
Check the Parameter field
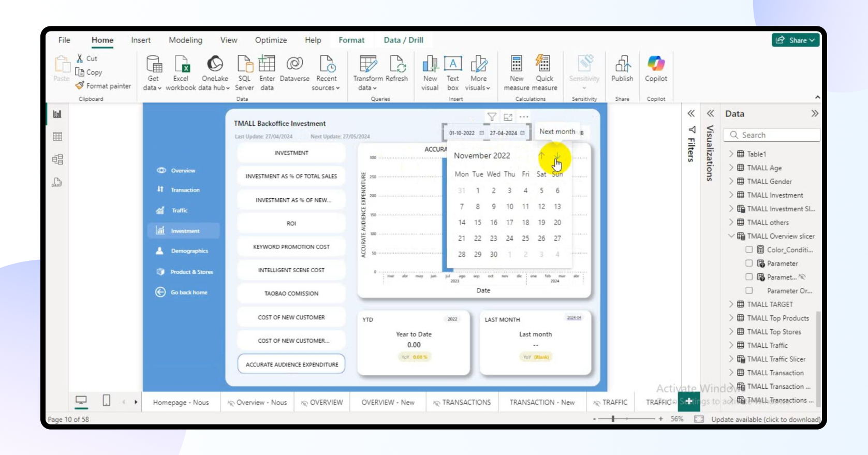click(749, 263)
